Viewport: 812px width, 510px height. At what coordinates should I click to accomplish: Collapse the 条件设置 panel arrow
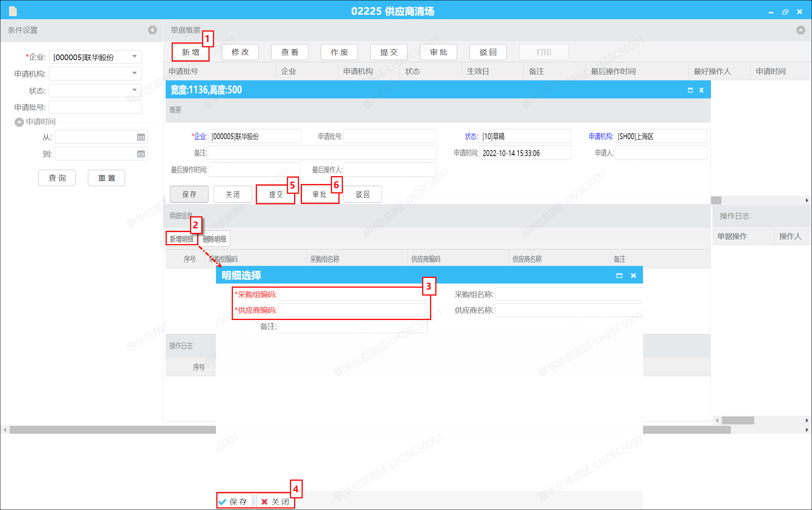pos(152,30)
